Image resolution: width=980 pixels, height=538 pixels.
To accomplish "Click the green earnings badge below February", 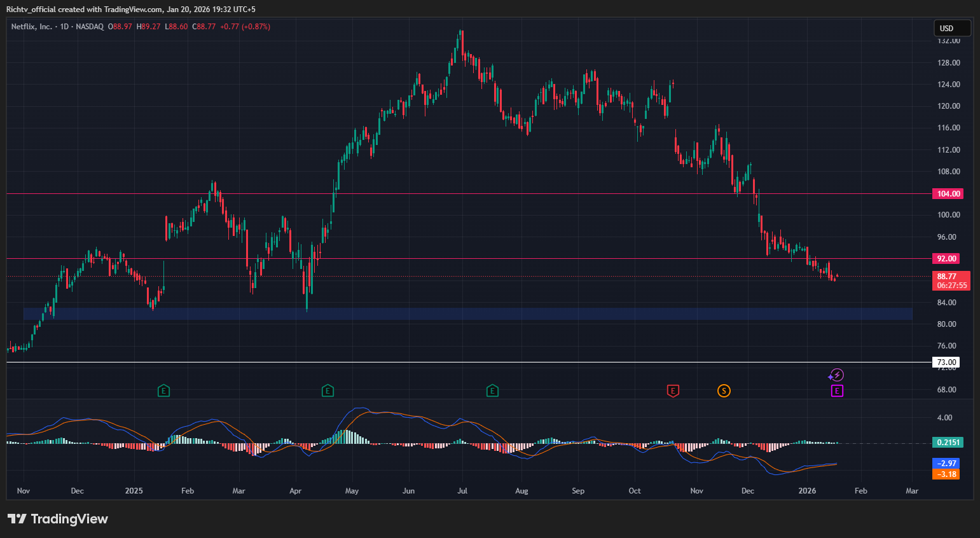I will pos(163,390).
